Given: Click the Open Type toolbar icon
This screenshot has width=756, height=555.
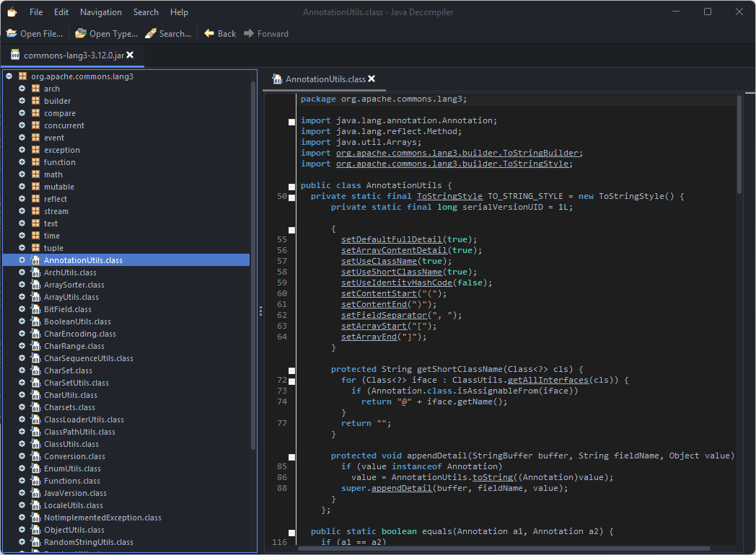Looking at the screenshot, I should click(x=81, y=33).
